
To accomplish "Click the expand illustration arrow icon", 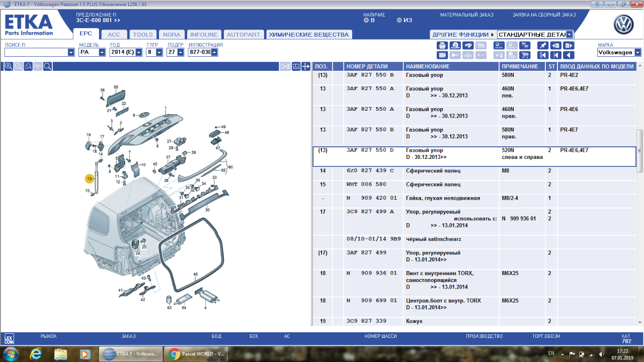I will [x=305, y=66].
